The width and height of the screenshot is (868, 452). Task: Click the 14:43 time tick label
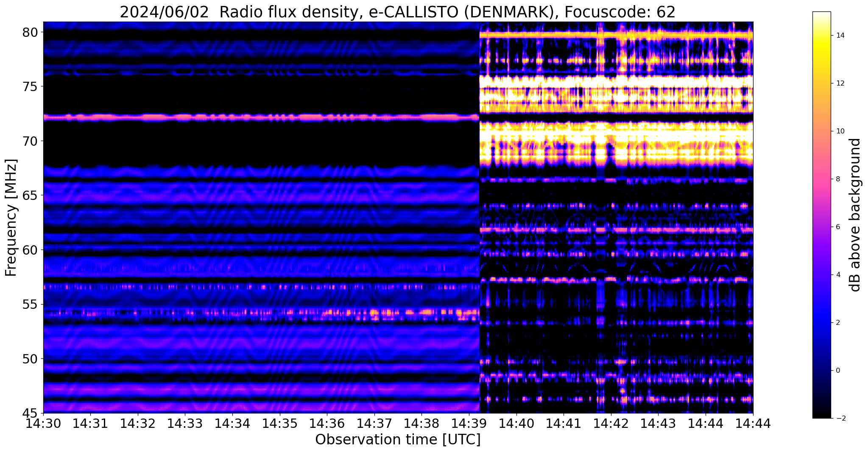(659, 423)
